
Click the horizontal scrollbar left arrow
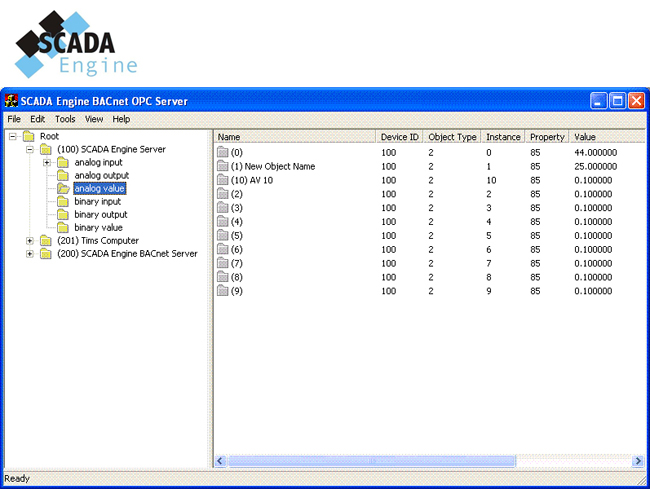(x=220, y=461)
